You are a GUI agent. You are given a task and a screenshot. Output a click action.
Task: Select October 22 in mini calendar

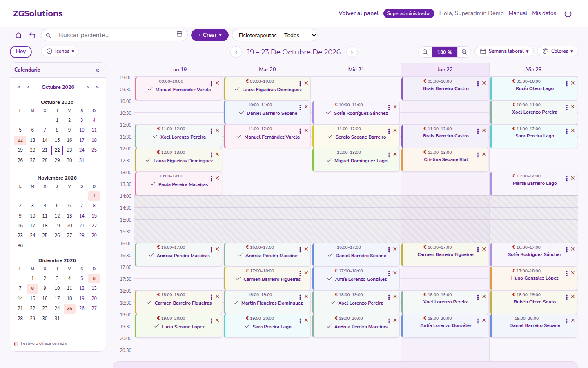57,150
